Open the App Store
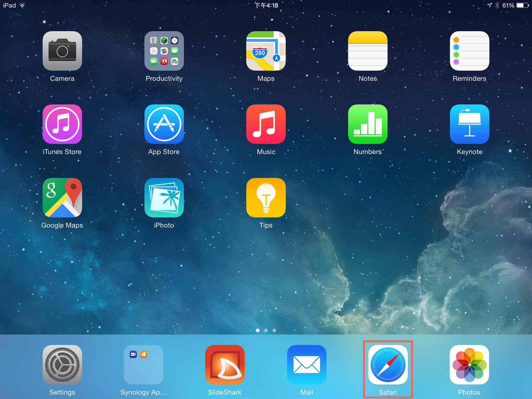The width and height of the screenshot is (532, 399). 164,124
